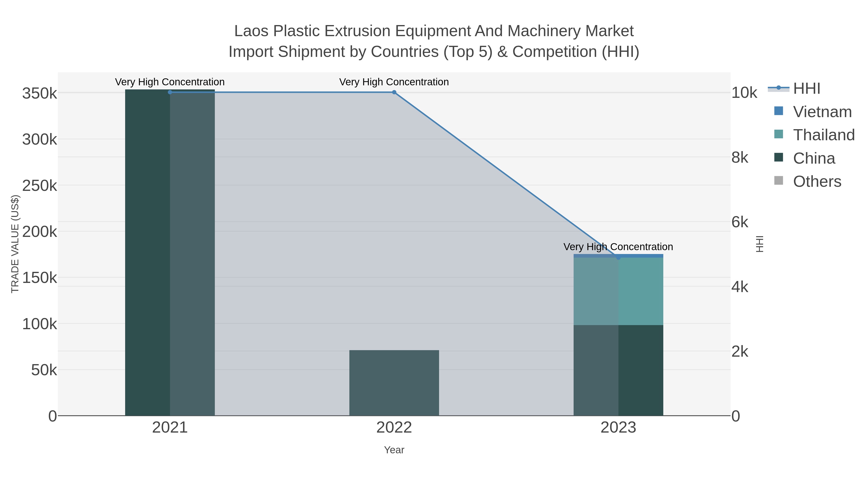868x488 pixels.
Task: Click the 300k y-axis tick label
Action: [40, 140]
